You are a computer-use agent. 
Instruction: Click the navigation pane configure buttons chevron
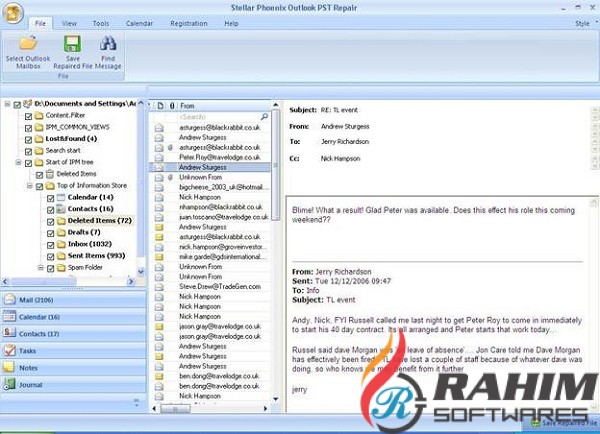click(x=137, y=402)
